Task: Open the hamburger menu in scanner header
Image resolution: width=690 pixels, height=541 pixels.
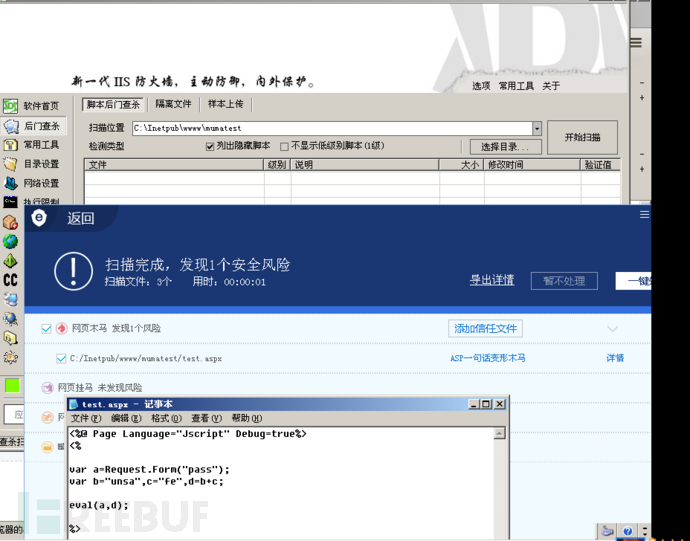Action: [644, 214]
